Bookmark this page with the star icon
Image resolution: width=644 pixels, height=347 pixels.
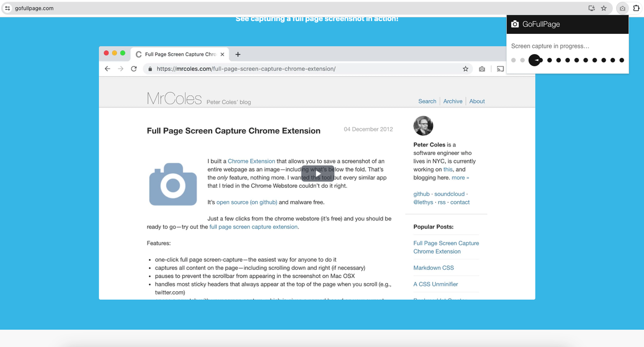point(604,8)
